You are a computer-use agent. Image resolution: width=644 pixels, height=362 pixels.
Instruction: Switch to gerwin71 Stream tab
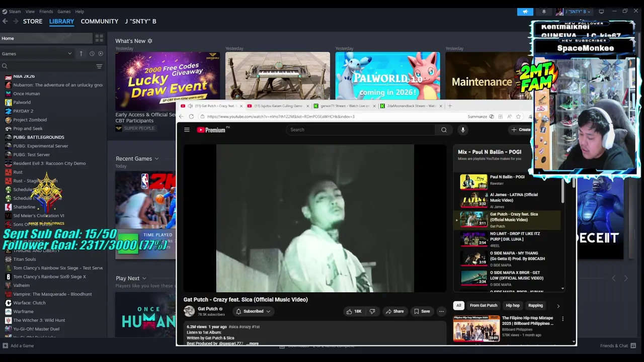point(345,106)
